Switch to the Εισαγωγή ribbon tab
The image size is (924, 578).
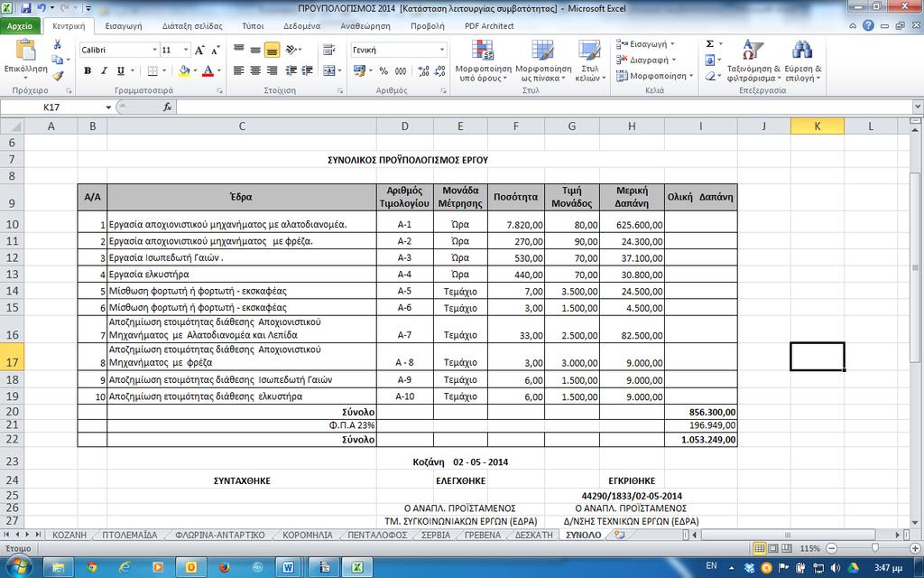pyautogui.click(x=124, y=26)
